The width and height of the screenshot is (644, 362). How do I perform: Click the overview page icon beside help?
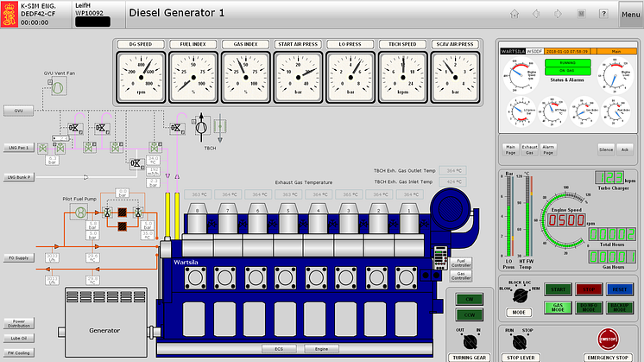tap(581, 14)
